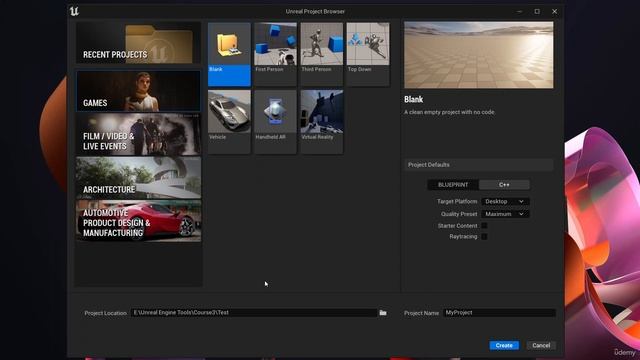This screenshot has width=640, height=360.
Task: Click the Create button
Action: pos(504,345)
